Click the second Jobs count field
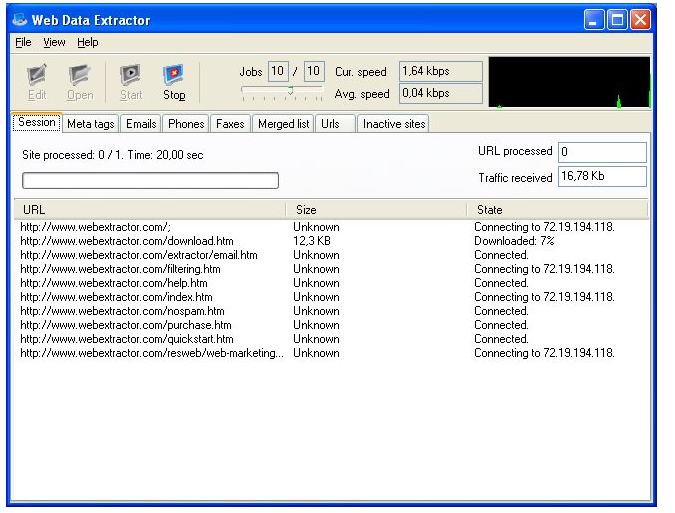Viewport: 675px width, 513px height. pos(314,71)
